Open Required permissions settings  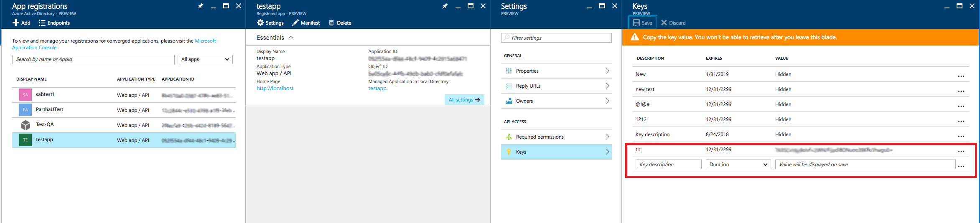[x=556, y=137]
